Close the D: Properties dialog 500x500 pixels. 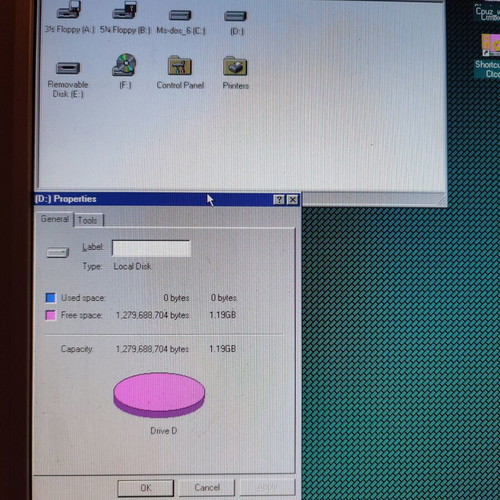pyautogui.click(x=292, y=200)
